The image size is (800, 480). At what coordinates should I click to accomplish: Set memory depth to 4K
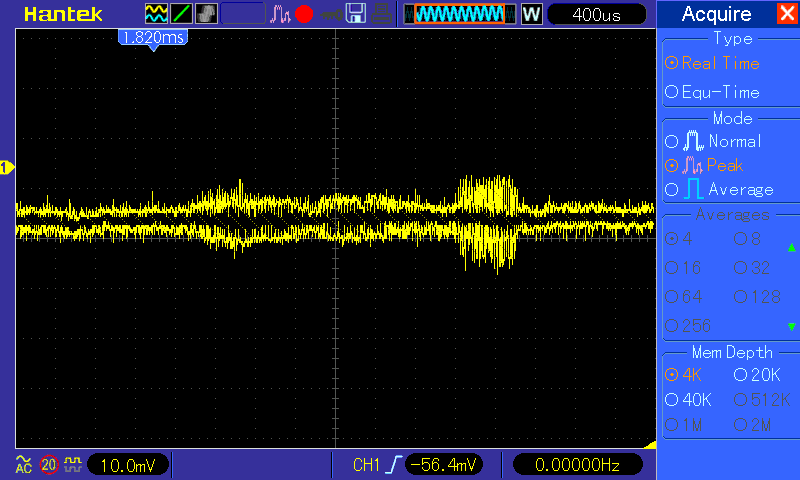(x=684, y=374)
